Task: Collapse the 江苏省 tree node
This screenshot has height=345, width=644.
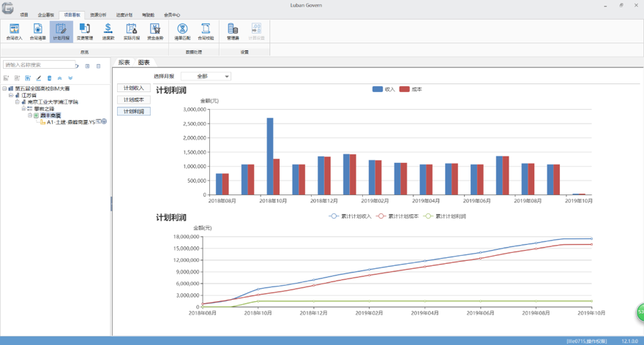Action: (11, 95)
